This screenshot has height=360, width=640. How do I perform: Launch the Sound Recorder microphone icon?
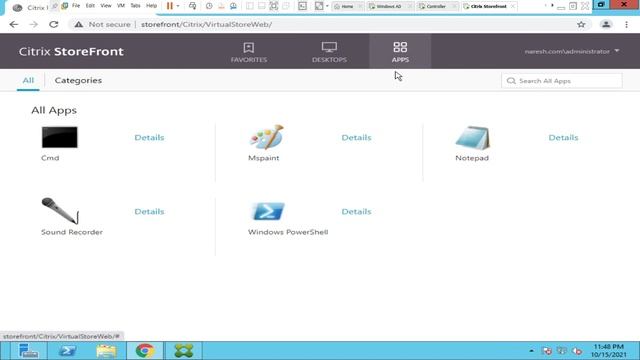tap(60, 211)
